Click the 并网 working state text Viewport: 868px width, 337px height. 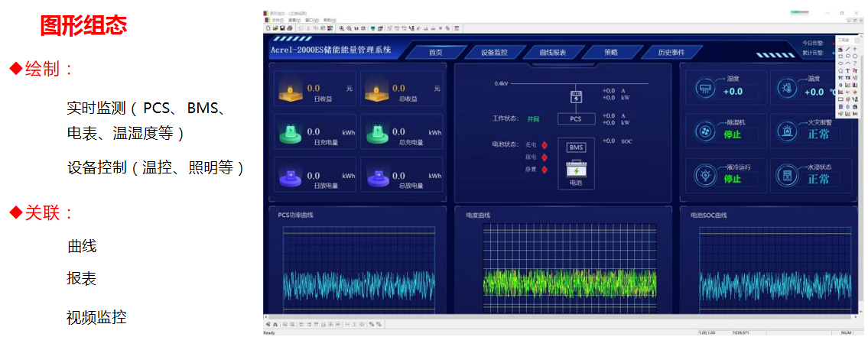(533, 119)
